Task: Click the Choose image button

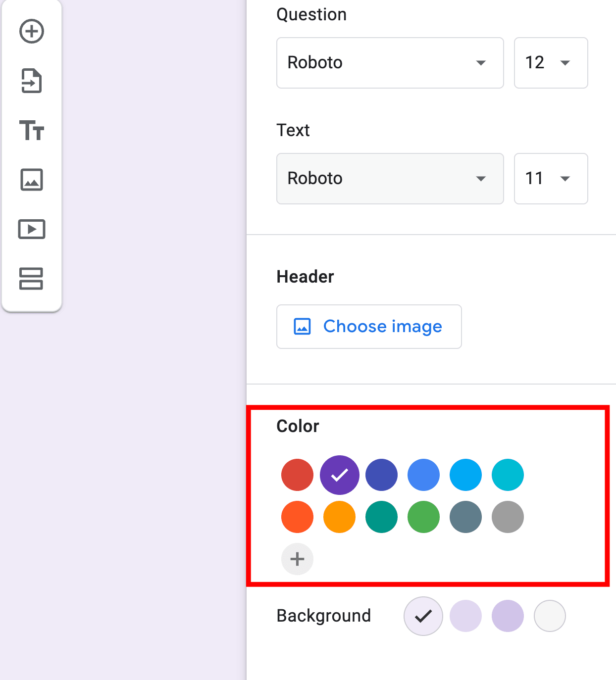Action: tap(368, 327)
